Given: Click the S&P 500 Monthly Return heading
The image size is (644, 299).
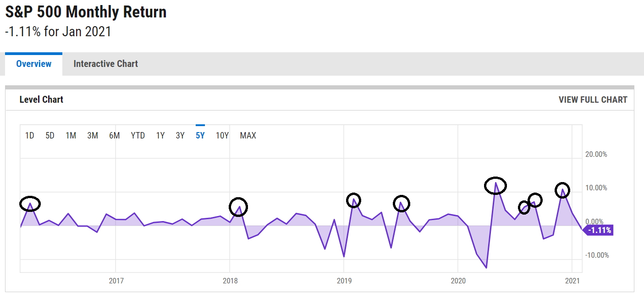Looking at the screenshot, I should coord(86,12).
